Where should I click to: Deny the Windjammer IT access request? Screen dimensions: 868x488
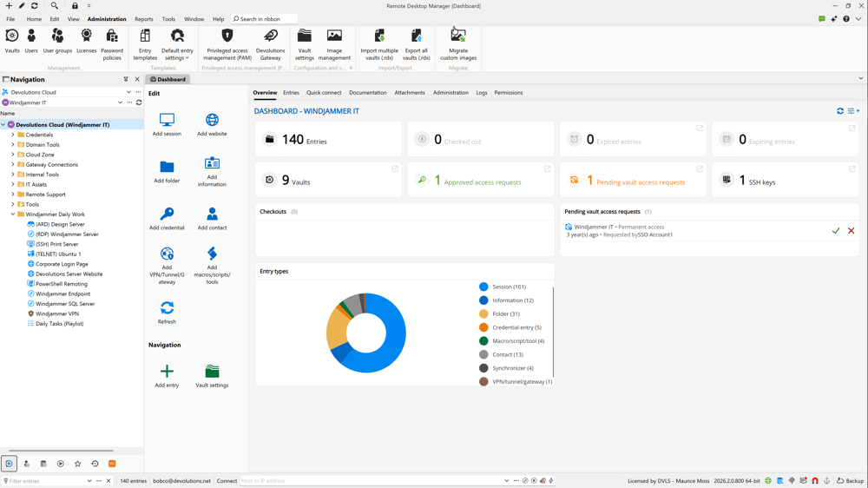click(852, 231)
